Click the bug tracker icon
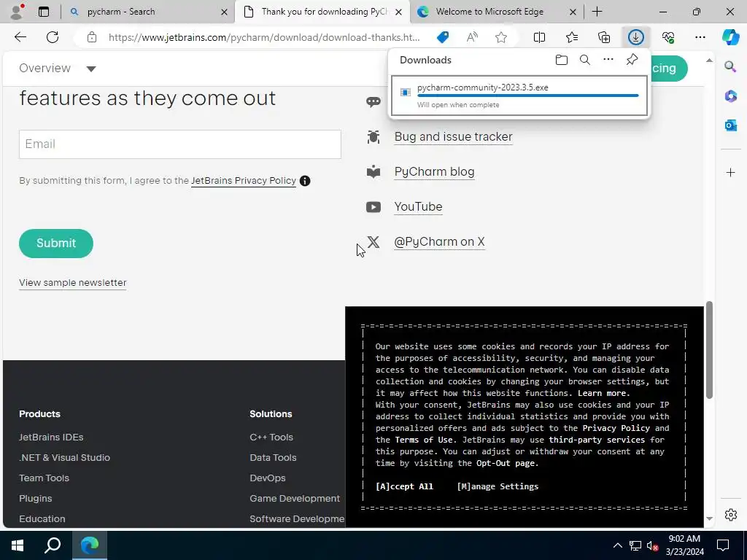This screenshot has width=747, height=560. pyautogui.click(x=373, y=136)
